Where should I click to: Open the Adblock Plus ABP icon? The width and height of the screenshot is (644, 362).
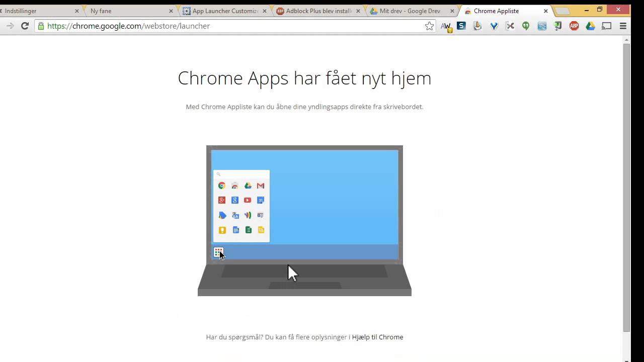click(x=574, y=26)
